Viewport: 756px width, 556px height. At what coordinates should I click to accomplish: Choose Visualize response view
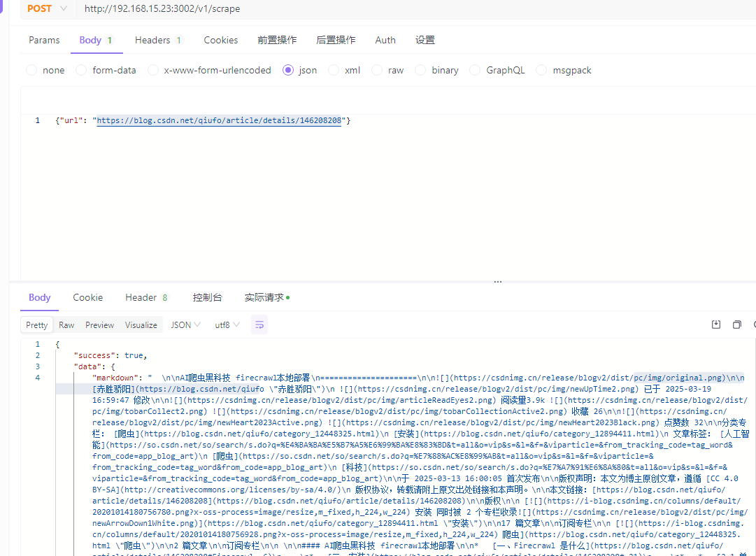tap(141, 325)
